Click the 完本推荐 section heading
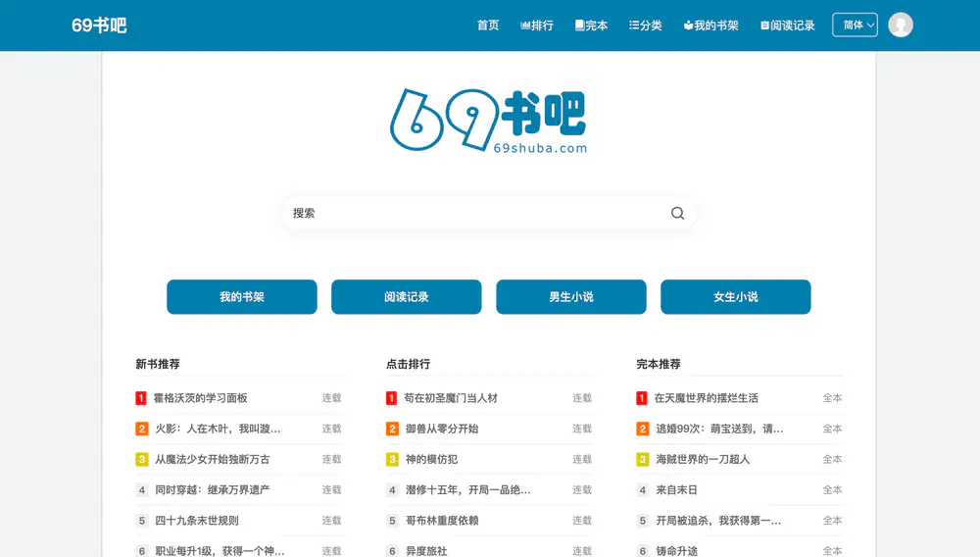 tap(659, 364)
